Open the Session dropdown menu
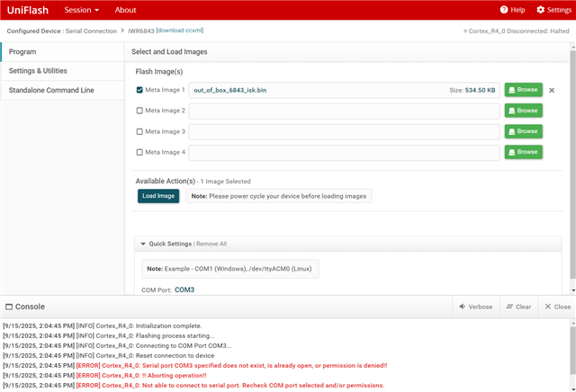The image size is (576, 392). point(82,10)
